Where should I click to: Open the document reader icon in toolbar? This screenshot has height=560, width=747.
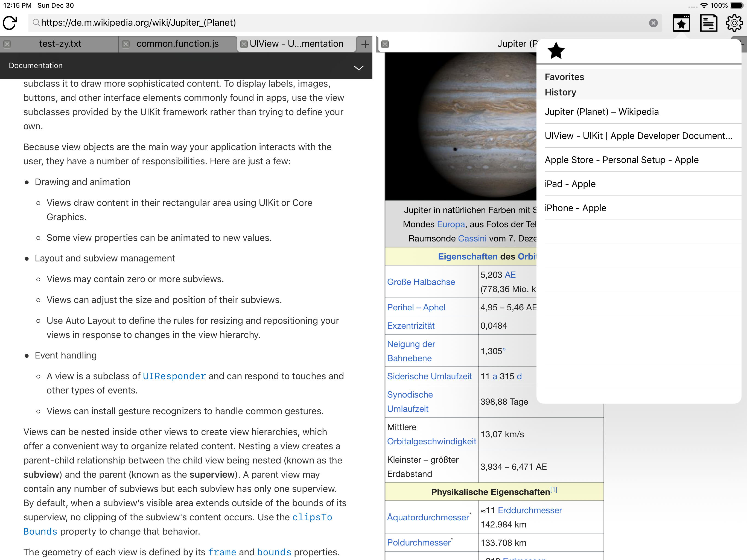(708, 23)
